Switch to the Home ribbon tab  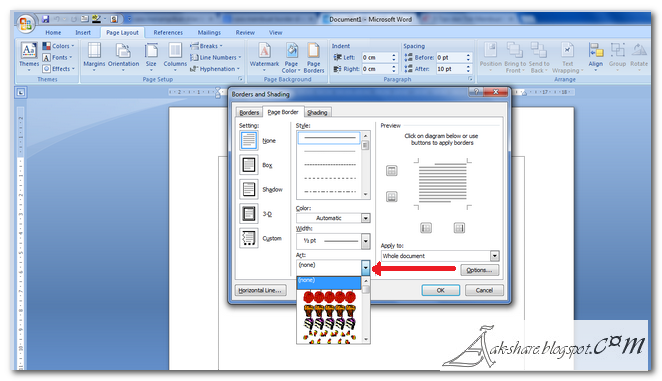pyautogui.click(x=53, y=33)
